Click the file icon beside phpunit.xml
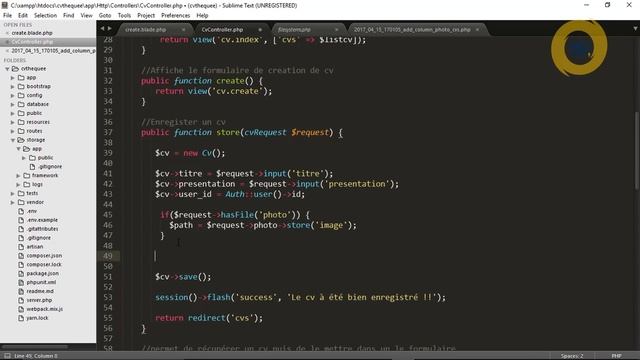Image resolution: width=640 pixels, height=360 pixels. [x=21, y=282]
